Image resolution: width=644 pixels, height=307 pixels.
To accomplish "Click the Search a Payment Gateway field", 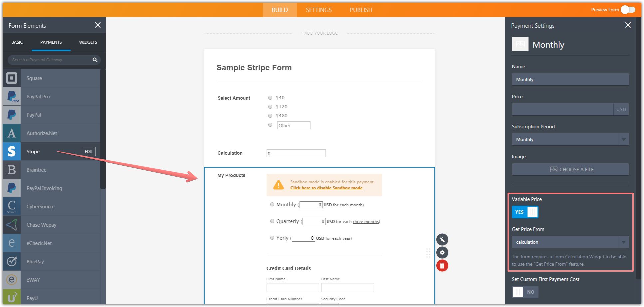I will point(50,60).
